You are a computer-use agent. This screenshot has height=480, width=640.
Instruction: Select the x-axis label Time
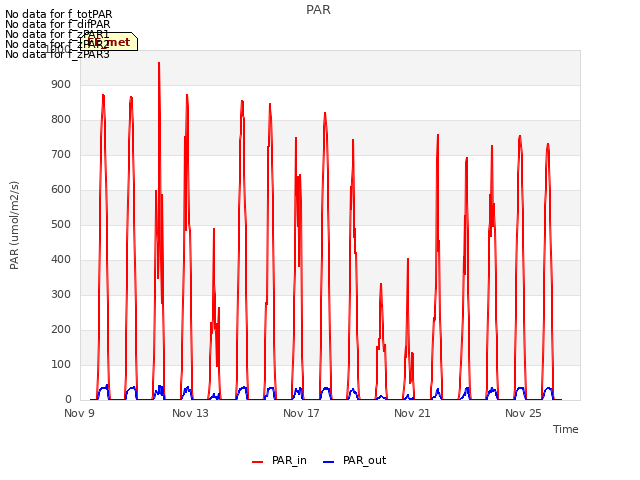pos(566,429)
